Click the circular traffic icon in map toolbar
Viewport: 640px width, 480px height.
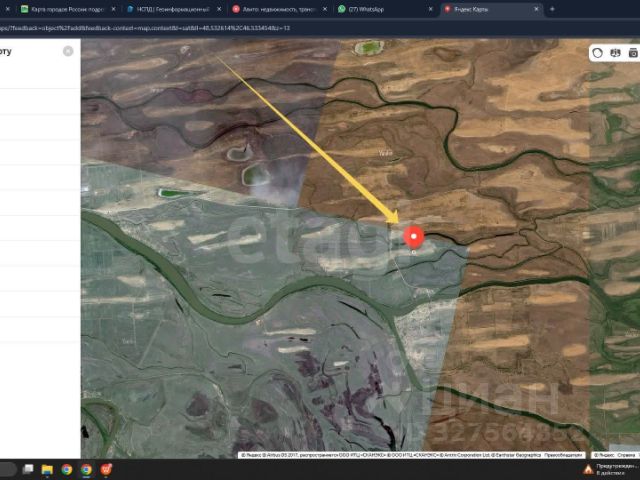click(598, 53)
